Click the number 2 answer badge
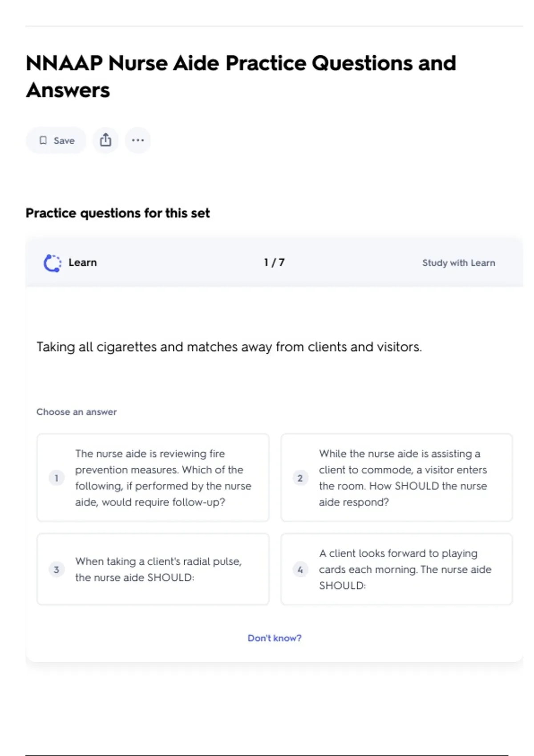This screenshot has height=756, width=534. [300, 478]
